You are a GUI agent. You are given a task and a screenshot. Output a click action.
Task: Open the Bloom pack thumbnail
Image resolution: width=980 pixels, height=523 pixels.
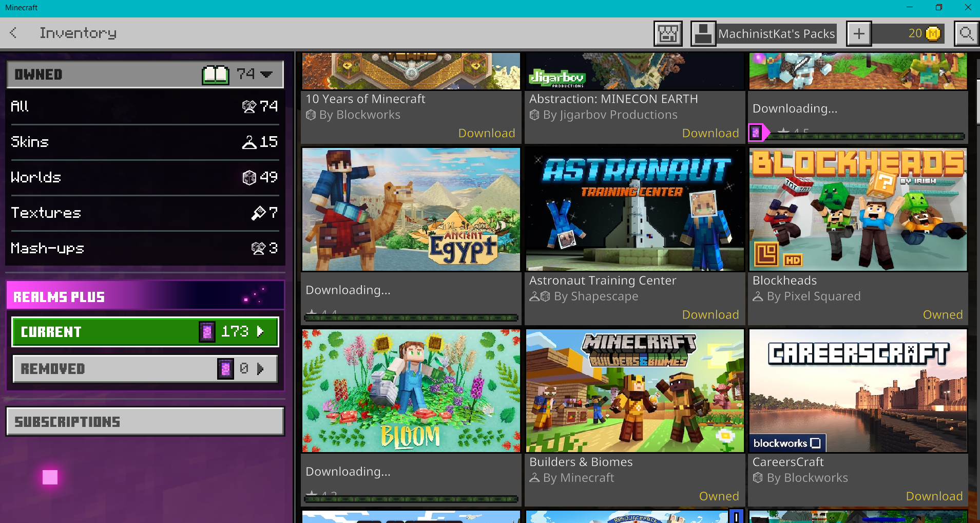click(411, 391)
